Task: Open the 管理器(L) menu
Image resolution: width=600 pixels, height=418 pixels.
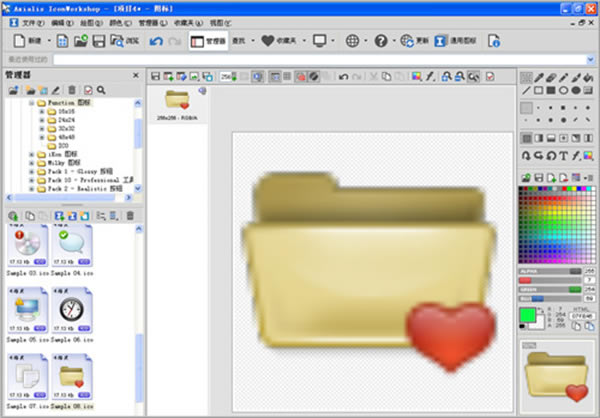Action: pyautogui.click(x=153, y=23)
